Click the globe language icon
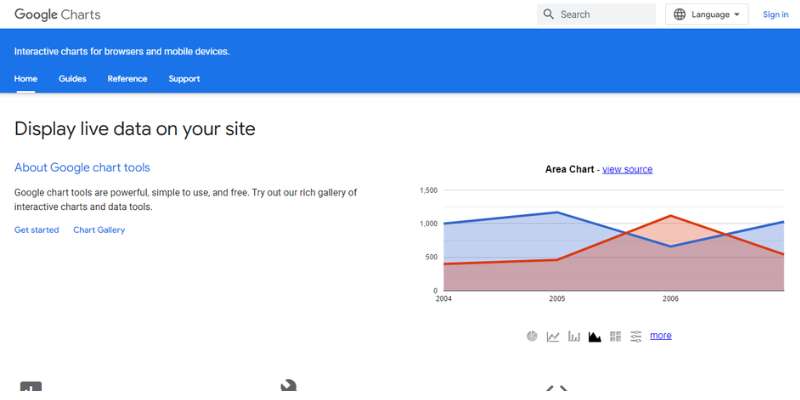Image resolution: width=800 pixels, height=400 pixels. pos(680,14)
